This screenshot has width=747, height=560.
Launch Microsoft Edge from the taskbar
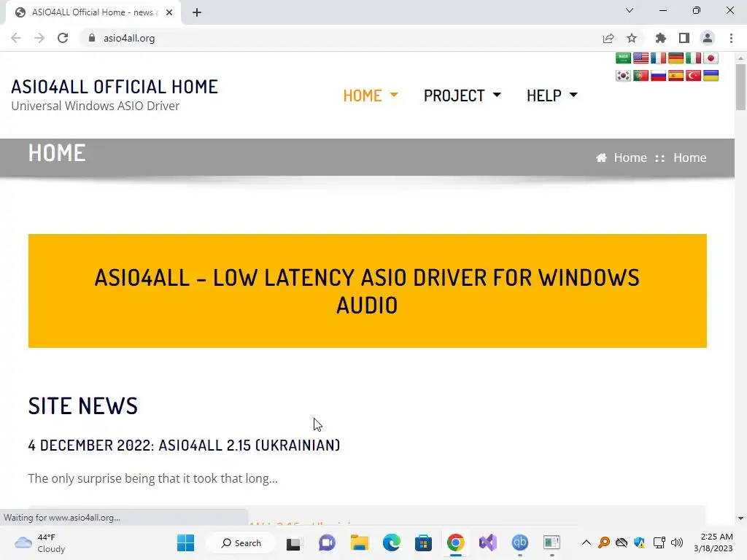pos(392,542)
